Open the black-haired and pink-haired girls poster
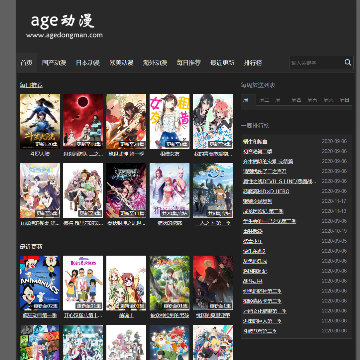This screenshot has width=360, height=360. (x=213, y=121)
